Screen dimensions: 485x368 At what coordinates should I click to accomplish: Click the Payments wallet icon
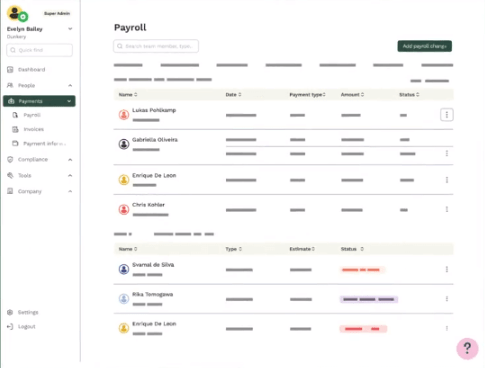pyautogui.click(x=11, y=101)
